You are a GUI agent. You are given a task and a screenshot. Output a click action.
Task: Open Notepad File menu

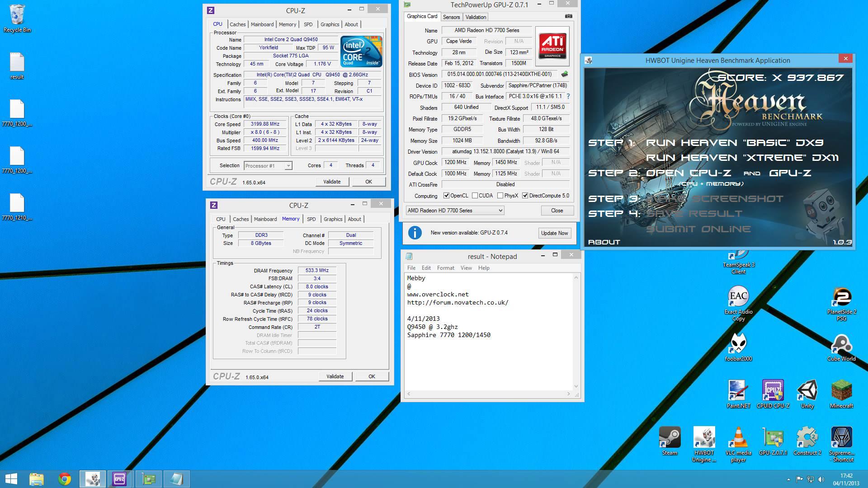point(411,268)
